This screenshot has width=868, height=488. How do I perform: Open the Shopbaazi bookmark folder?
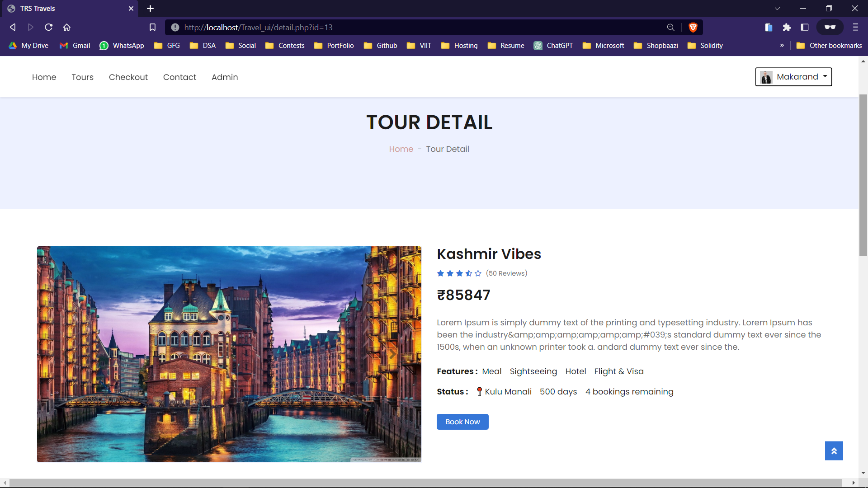click(x=656, y=46)
